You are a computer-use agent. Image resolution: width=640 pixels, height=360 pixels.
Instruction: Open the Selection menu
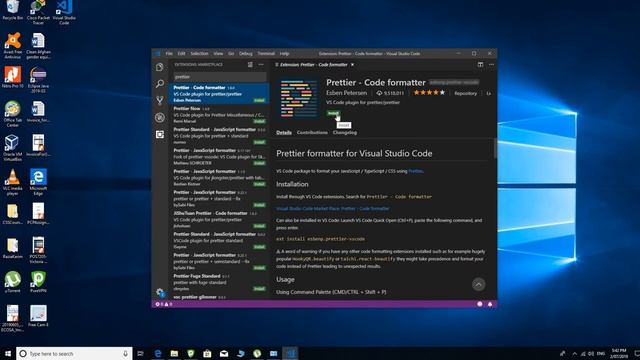click(x=199, y=53)
